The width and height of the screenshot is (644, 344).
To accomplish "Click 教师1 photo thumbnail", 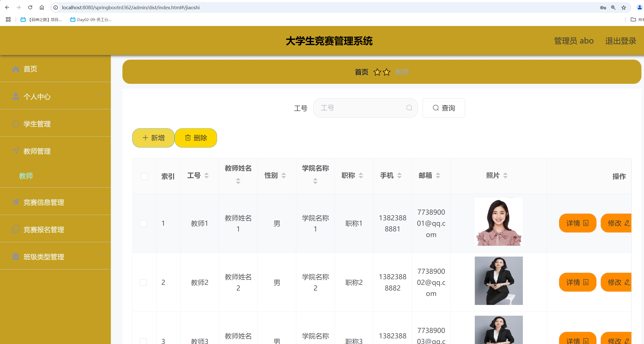I will (x=498, y=222).
